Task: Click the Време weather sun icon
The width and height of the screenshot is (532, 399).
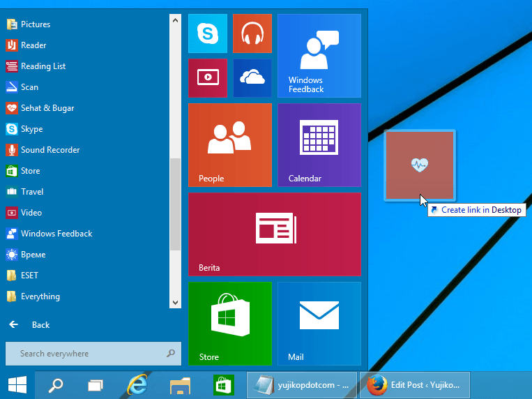Action: [12, 255]
